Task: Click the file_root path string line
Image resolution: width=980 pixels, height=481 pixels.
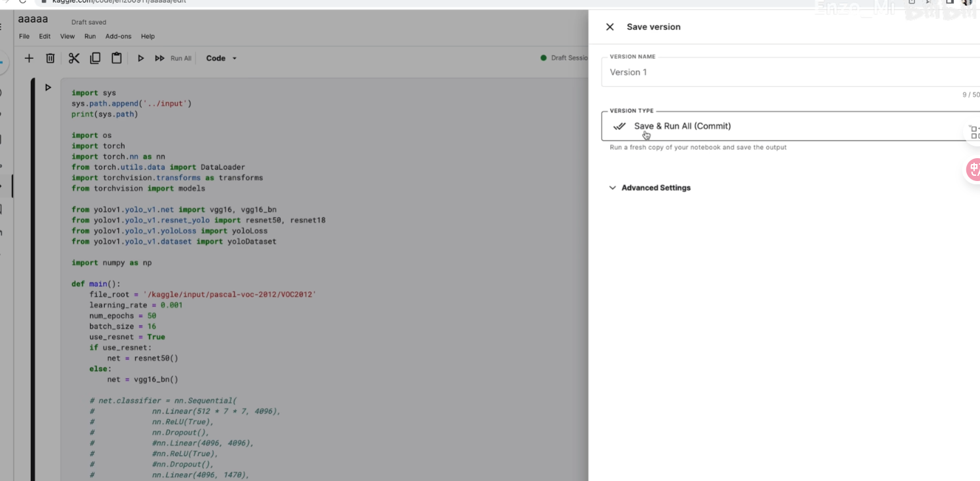Action: click(203, 295)
